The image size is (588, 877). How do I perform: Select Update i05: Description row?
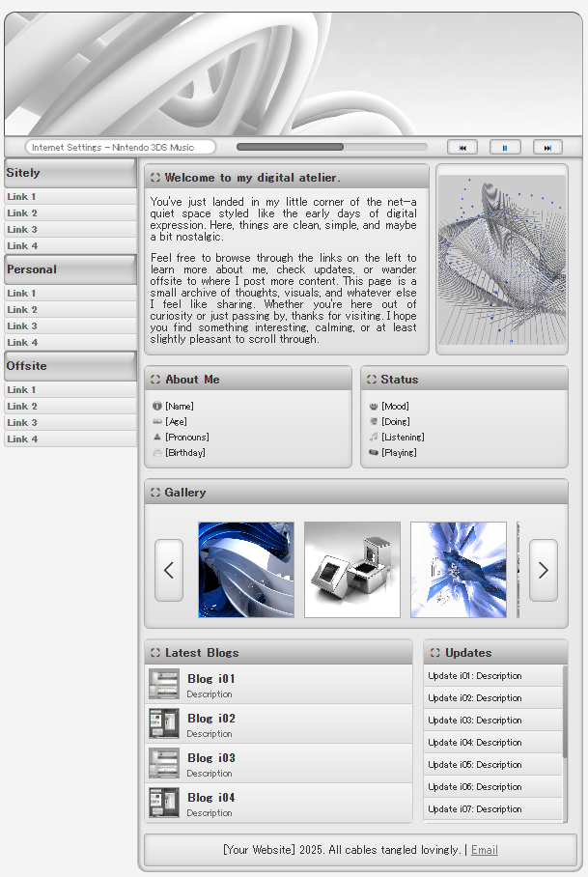(493, 765)
